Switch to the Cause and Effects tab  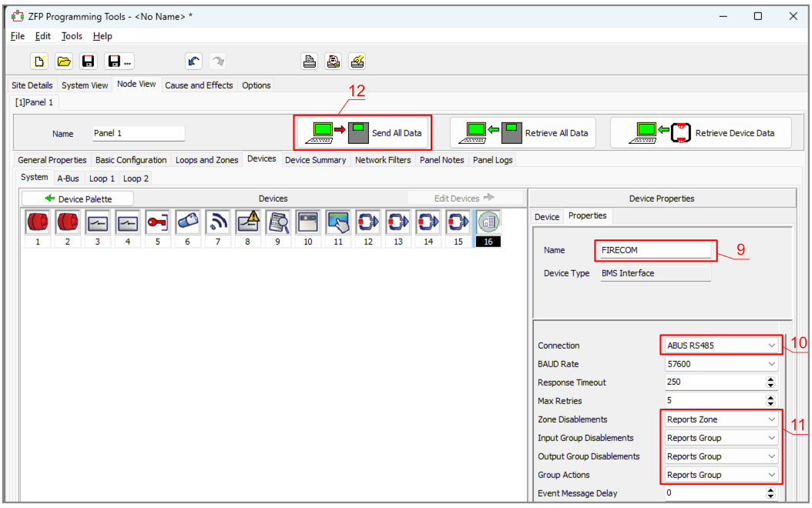(199, 85)
